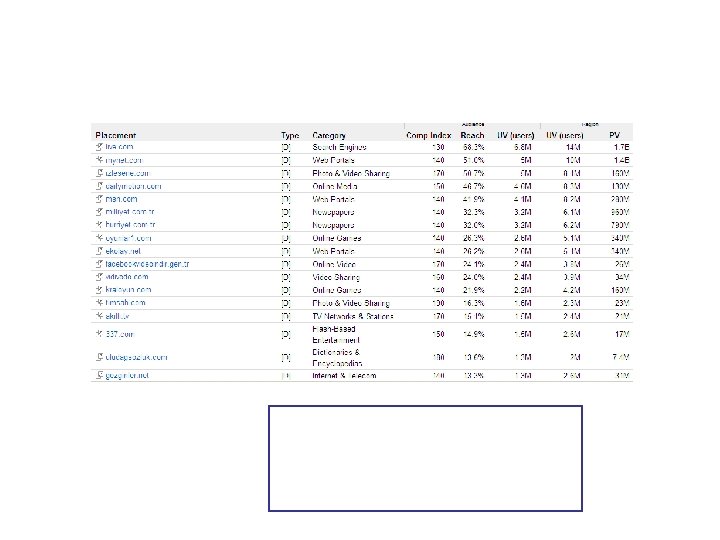Click the star icon beside 337.com
This screenshot has width=720, height=540.
[98, 335]
